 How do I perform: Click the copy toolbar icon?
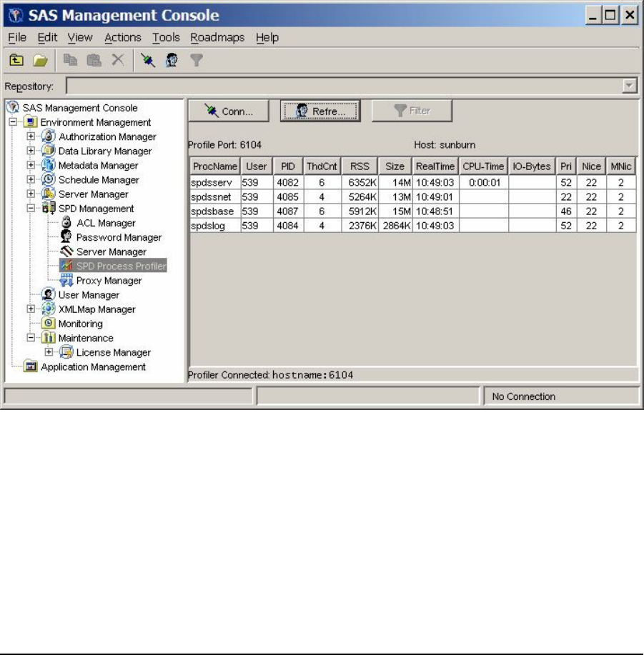tap(70, 61)
